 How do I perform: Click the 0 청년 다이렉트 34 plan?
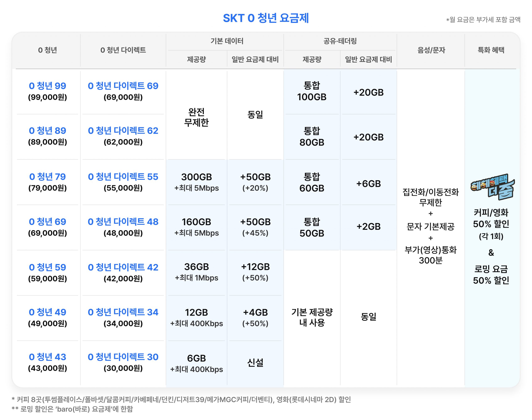(x=123, y=312)
